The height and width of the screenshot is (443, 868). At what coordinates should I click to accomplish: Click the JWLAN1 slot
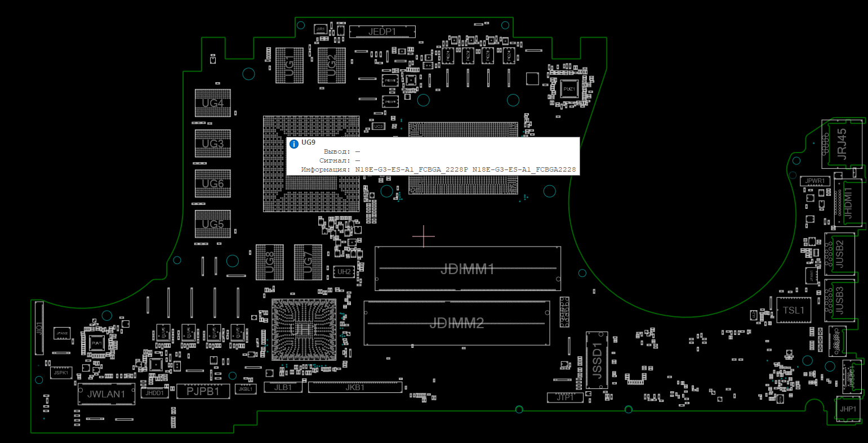[x=106, y=394]
